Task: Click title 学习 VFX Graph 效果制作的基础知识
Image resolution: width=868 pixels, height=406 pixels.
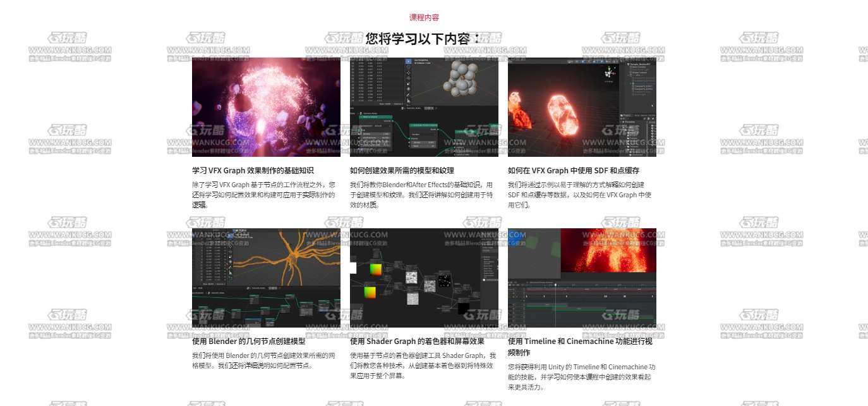Action: tap(253, 171)
